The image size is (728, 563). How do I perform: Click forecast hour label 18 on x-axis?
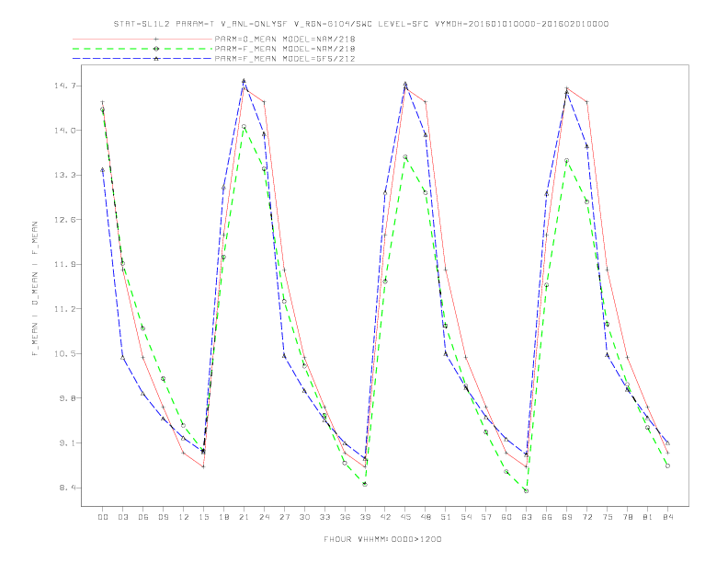[x=223, y=517]
